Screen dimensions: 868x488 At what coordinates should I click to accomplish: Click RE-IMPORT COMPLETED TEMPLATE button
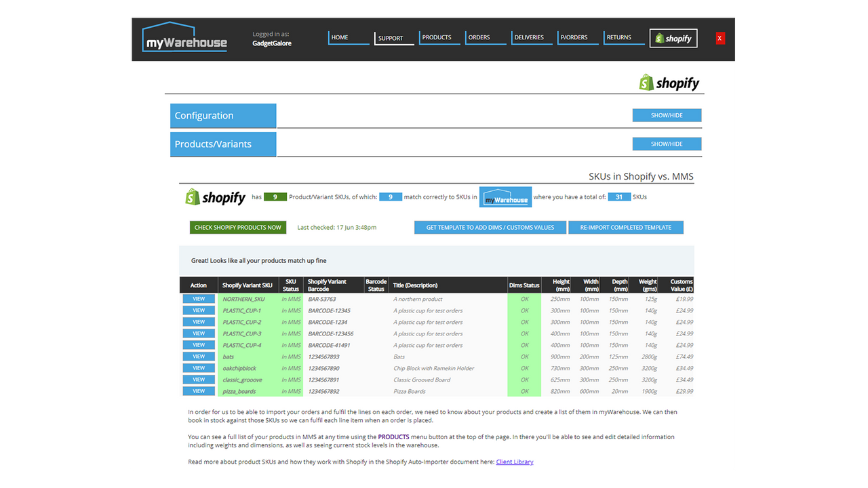click(626, 228)
